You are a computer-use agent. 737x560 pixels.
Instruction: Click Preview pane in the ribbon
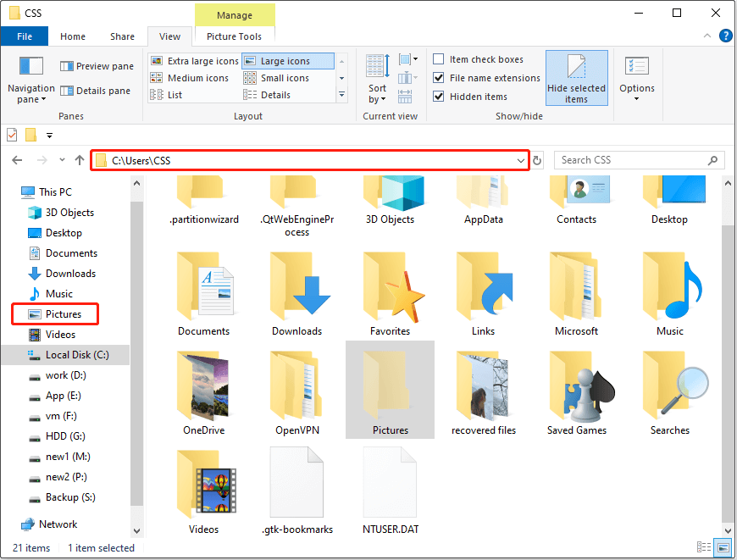tap(96, 65)
